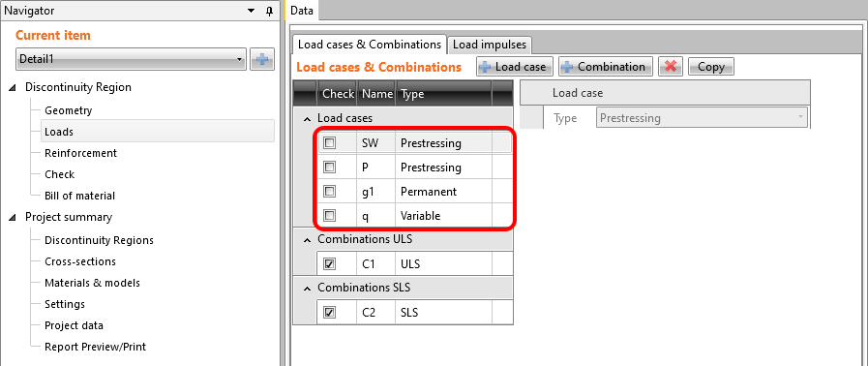Select the q name cell

[375, 215]
